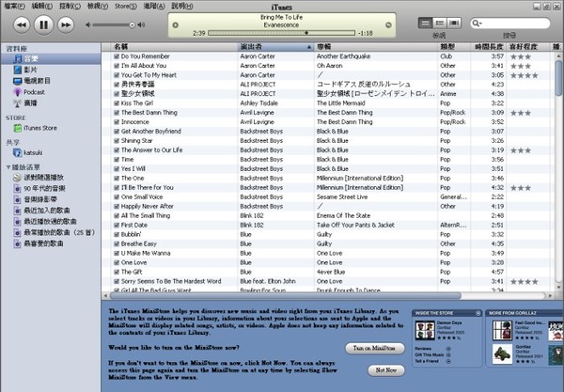
Task: Uncheck the song Shining Star
Action: click(117, 141)
